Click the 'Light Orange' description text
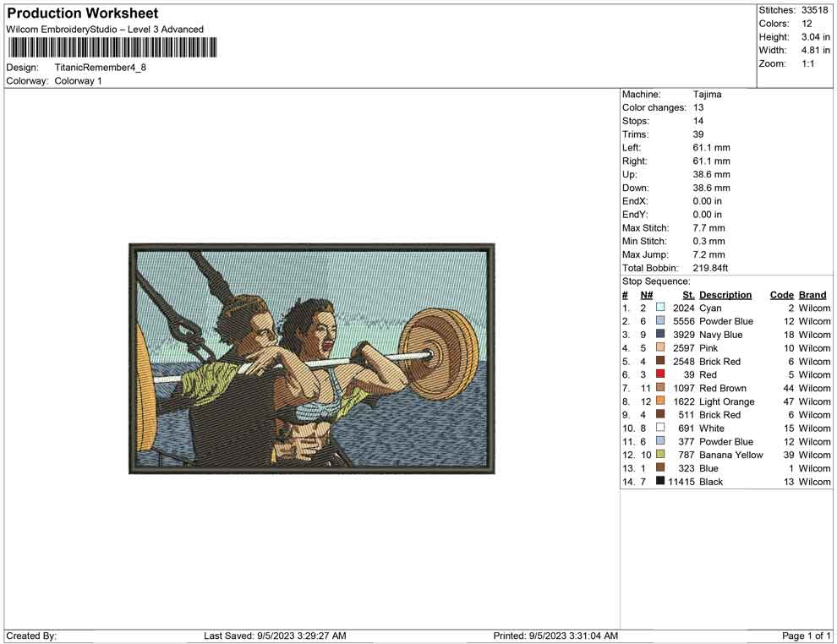 726,401
